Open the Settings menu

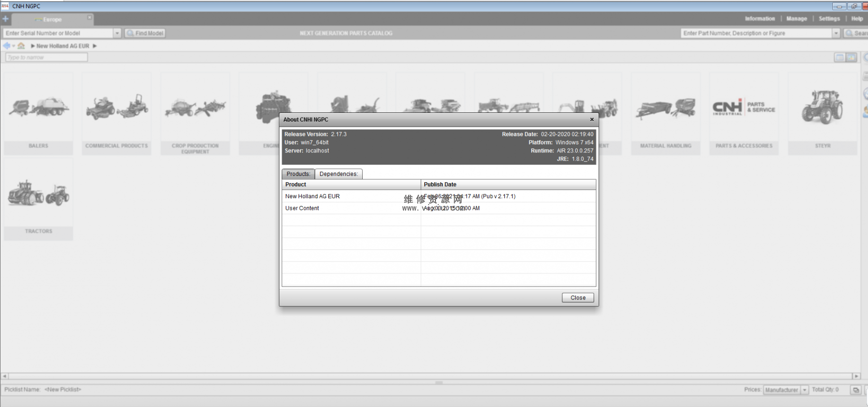click(829, 19)
